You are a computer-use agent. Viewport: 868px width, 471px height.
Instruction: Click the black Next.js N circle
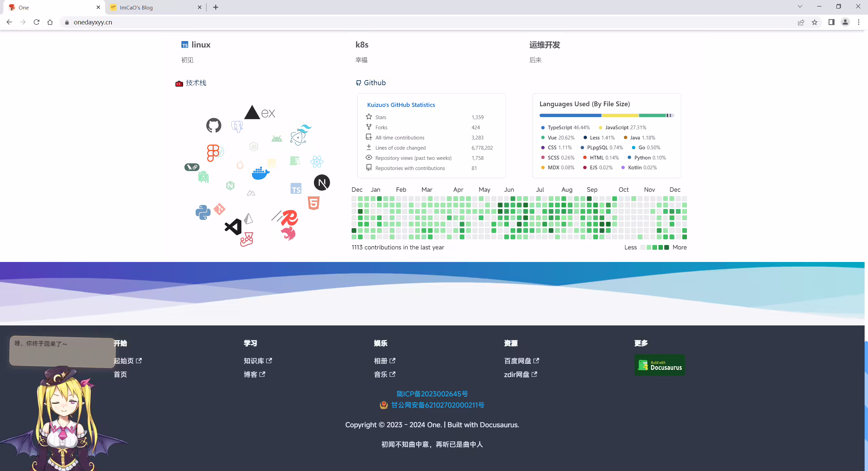click(322, 183)
